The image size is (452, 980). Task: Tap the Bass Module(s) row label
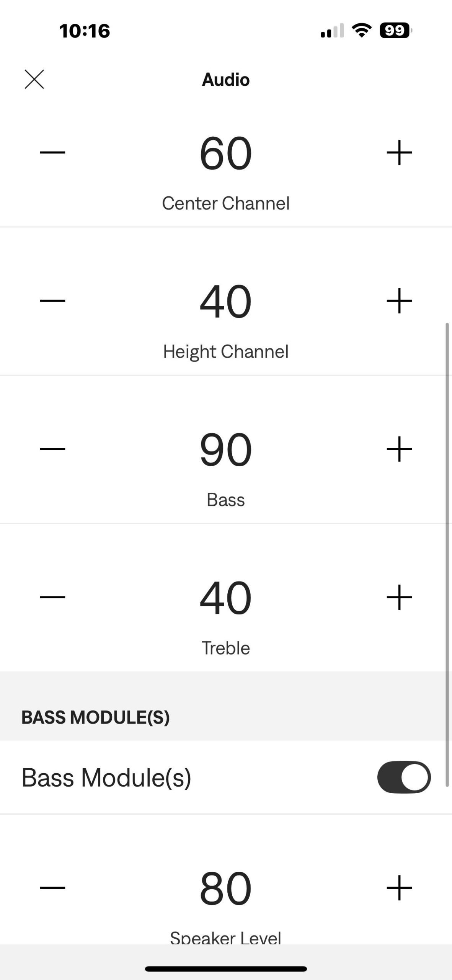(x=106, y=777)
